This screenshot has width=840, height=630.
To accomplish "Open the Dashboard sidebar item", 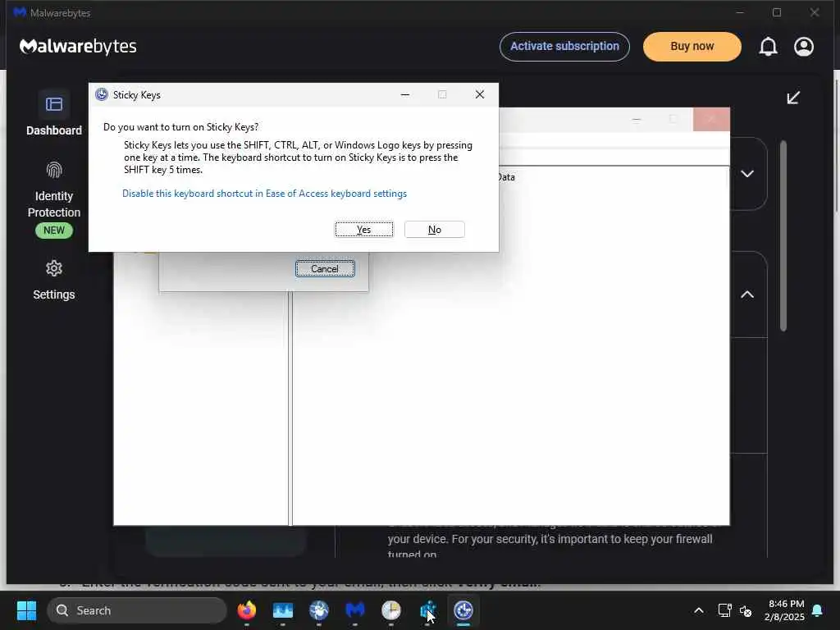I will click(54, 113).
